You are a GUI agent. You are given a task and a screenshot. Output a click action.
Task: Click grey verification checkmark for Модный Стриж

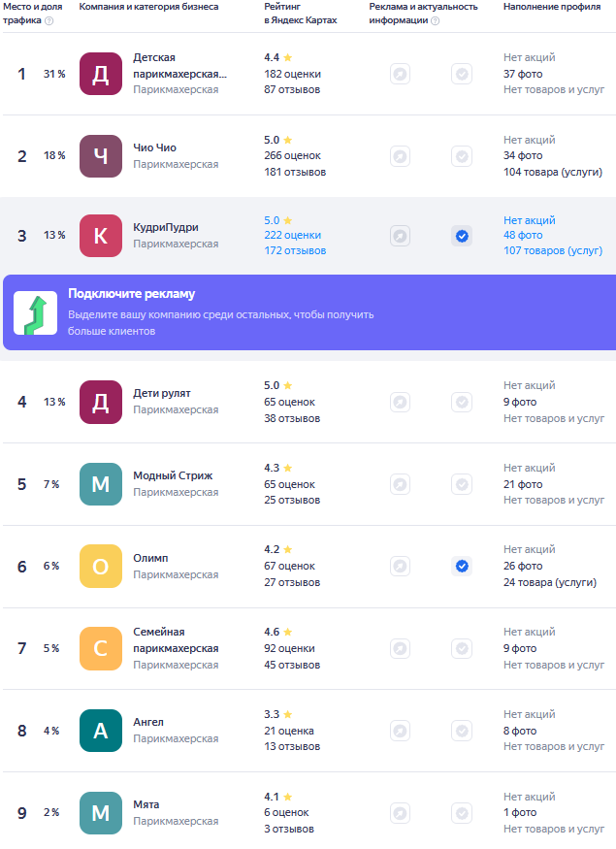(462, 484)
